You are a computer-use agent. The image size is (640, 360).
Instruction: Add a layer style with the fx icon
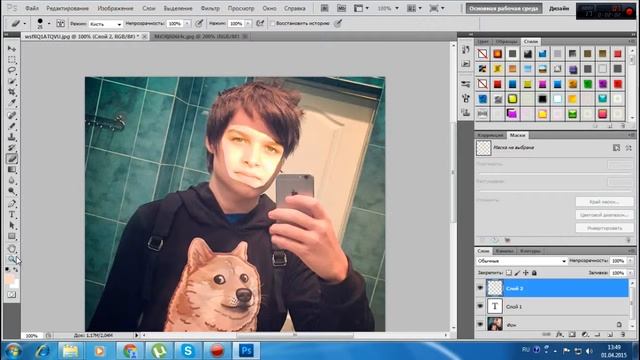(560, 335)
